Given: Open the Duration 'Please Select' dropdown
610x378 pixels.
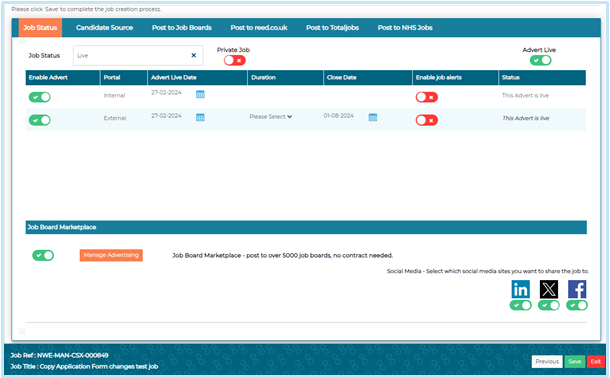Looking at the screenshot, I should pos(271,117).
